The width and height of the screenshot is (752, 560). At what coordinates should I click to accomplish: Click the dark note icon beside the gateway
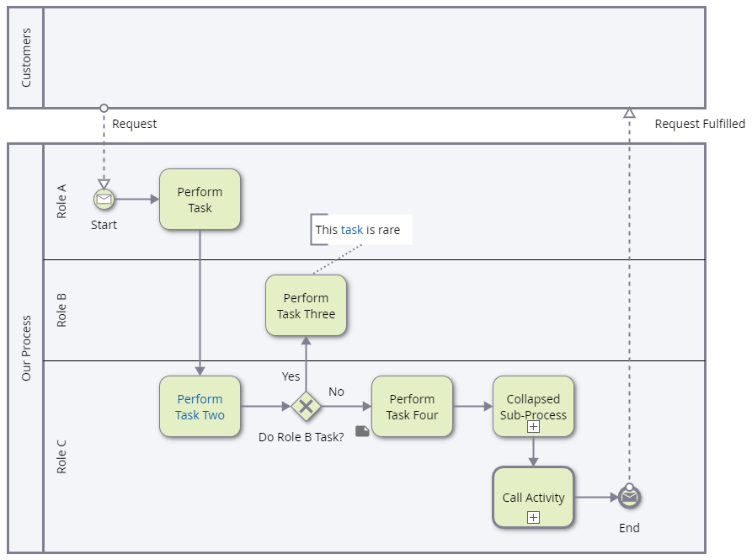point(362,431)
